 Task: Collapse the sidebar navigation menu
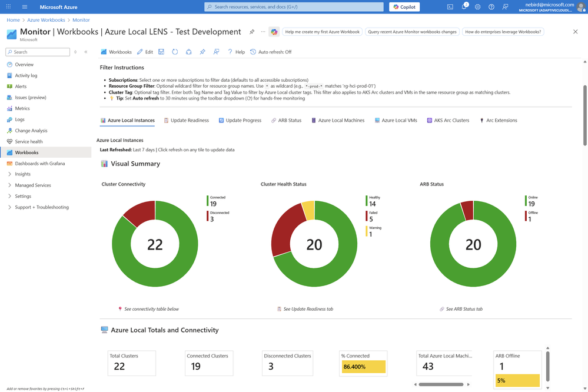[86, 52]
